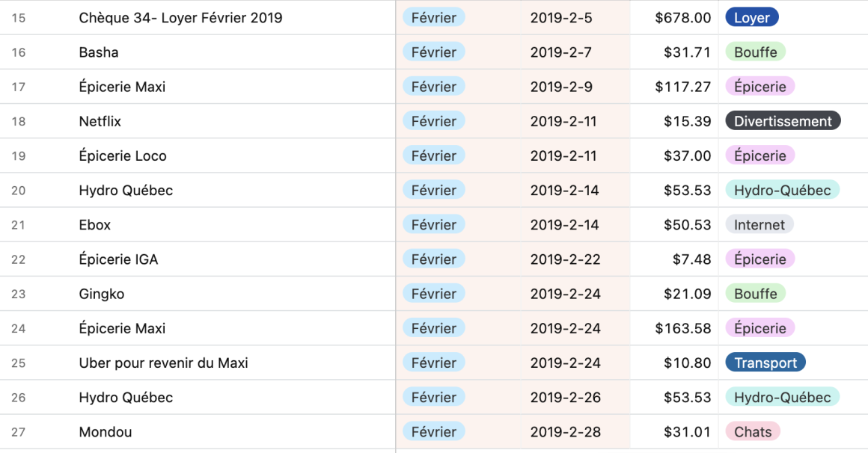Select row number 27

pyautogui.click(x=19, y=432)
